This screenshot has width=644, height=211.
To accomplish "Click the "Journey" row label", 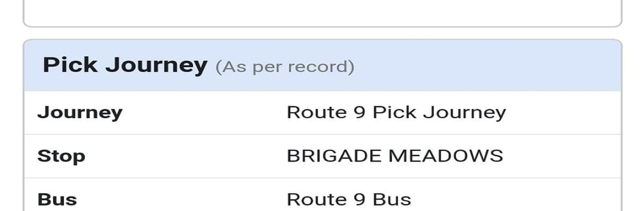I will pyautogui.click(x=80, y=113).
